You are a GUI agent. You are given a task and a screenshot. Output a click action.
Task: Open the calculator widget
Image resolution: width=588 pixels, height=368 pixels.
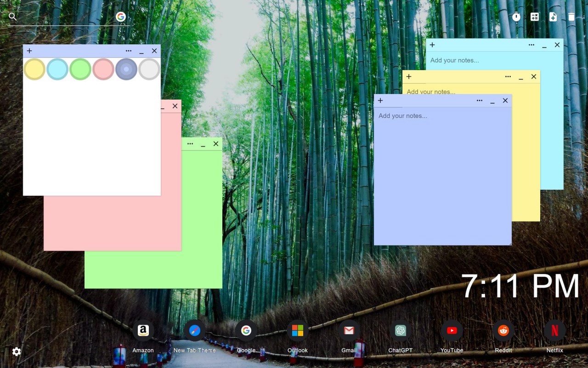point(535,17)
